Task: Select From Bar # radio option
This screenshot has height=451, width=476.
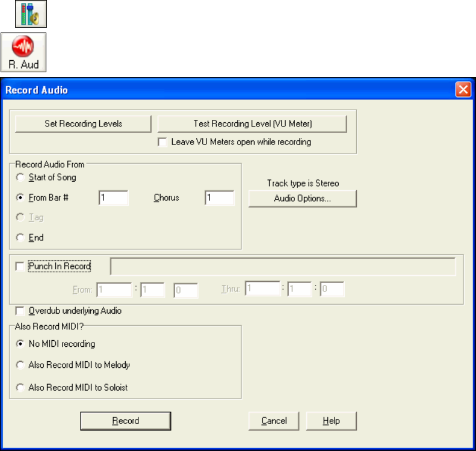Action: coord(20,198)
